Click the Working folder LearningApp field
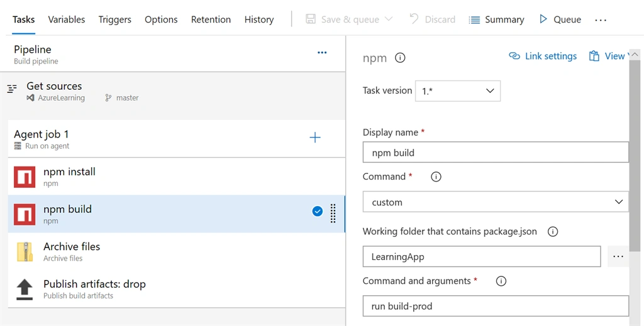 coord(482,257)
